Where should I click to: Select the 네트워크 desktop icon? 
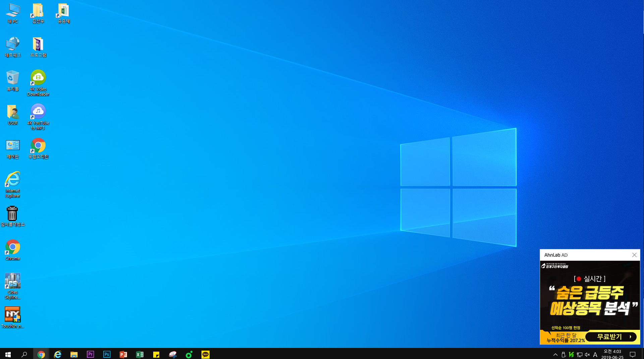13,47
